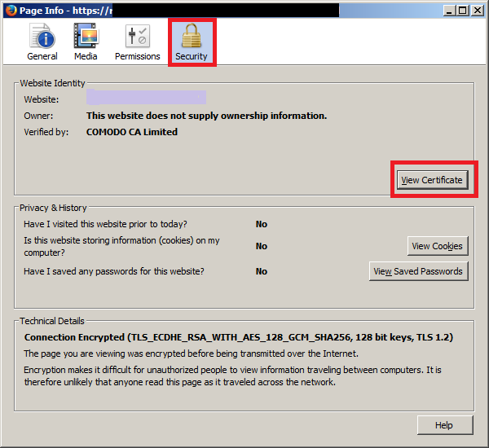Minimize the Page Info window
Screen dimensions: 489x448
click(448, 10)
